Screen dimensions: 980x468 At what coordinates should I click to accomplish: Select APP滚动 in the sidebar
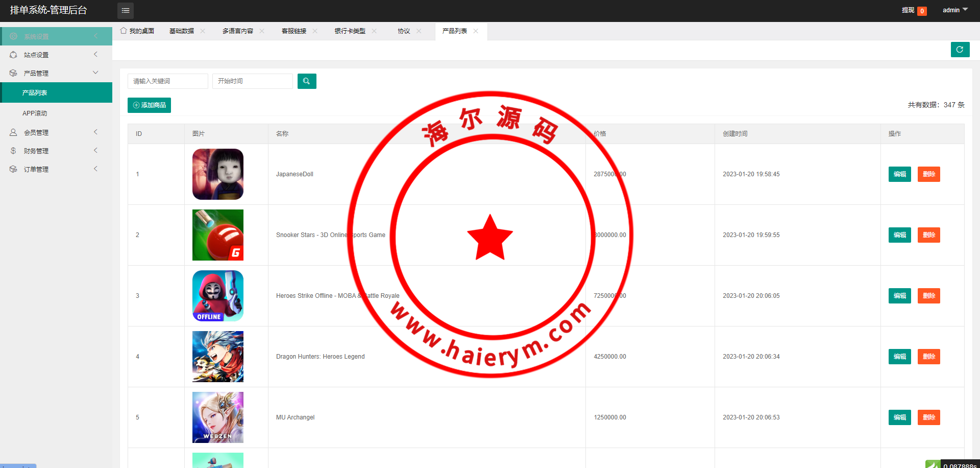click(35, 113)
